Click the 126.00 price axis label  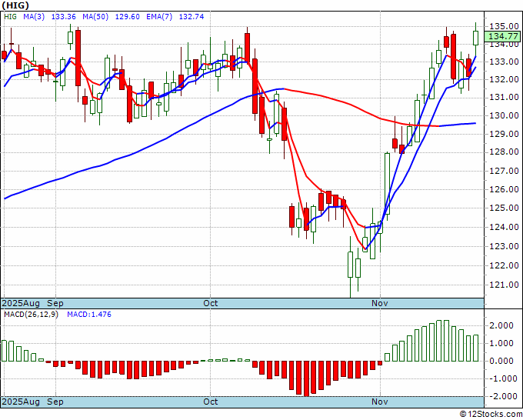pyautogui.click(x=504, y=189)
